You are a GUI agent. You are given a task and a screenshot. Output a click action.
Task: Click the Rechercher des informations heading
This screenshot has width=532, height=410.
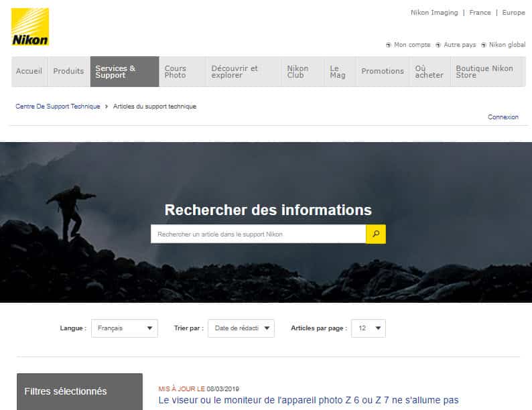point(268,210)
